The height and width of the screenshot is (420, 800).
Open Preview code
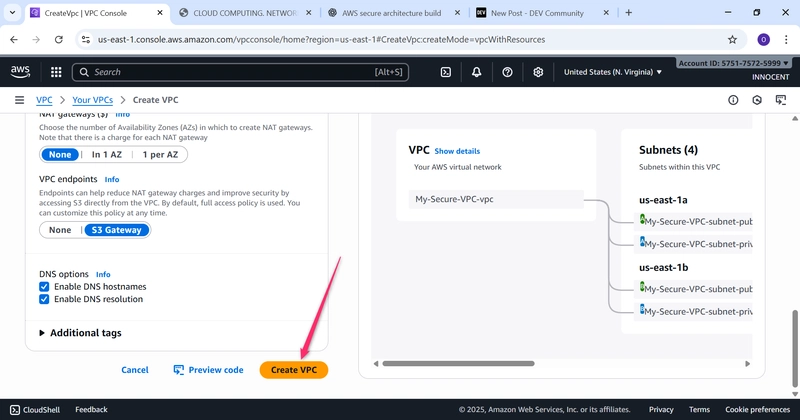tap(208, 370)
